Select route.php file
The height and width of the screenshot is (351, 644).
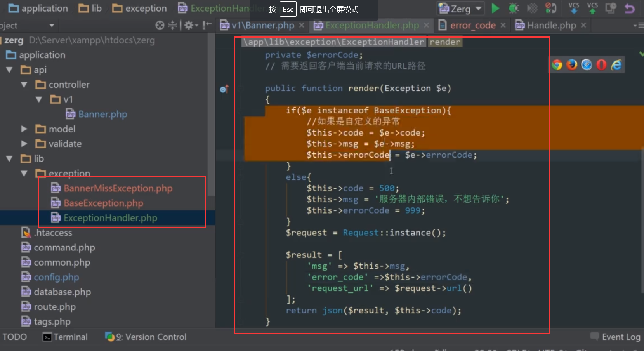[49, 307]
